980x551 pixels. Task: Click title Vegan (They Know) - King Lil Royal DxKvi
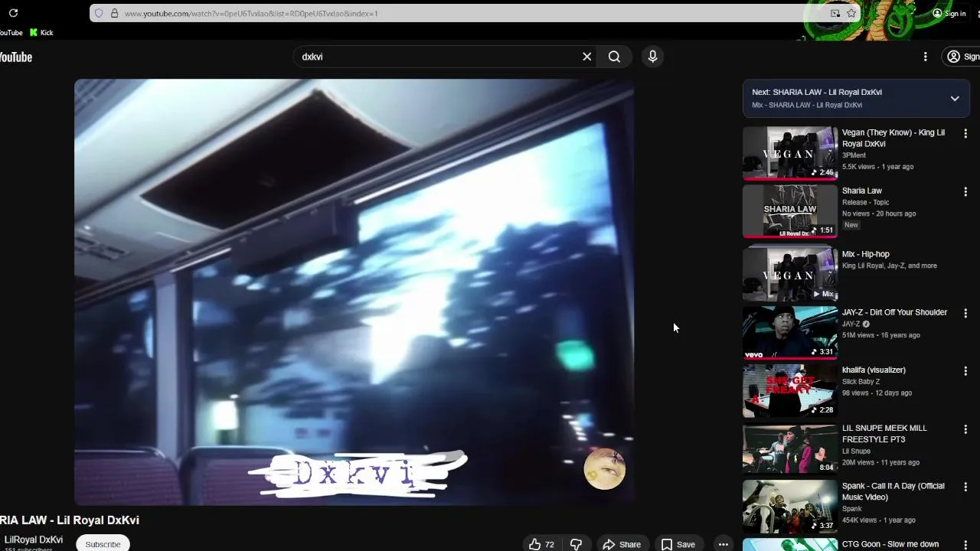click(x=893, y=138)
